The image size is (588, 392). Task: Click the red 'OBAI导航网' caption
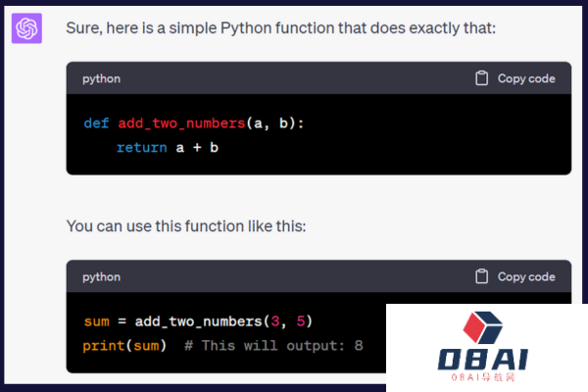[x=484, y=377]
